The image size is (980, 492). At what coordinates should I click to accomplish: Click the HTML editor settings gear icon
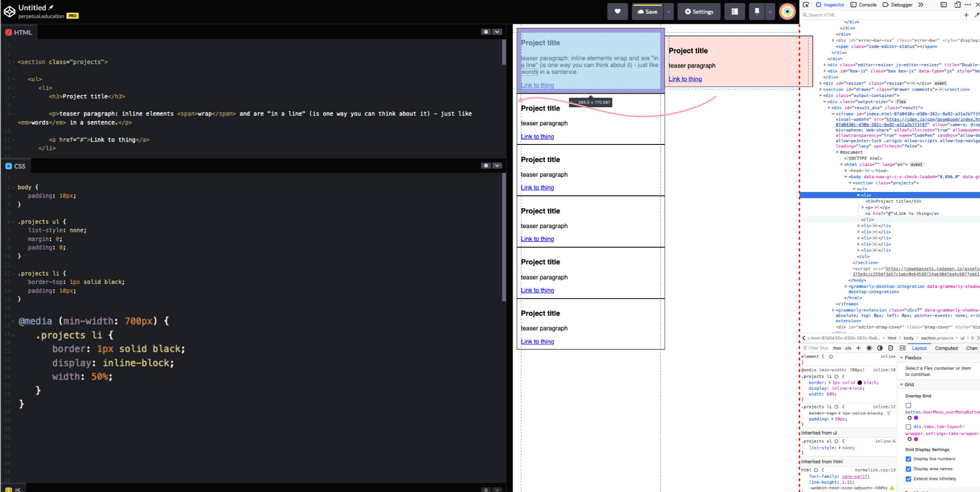click(x=486, y=32)
